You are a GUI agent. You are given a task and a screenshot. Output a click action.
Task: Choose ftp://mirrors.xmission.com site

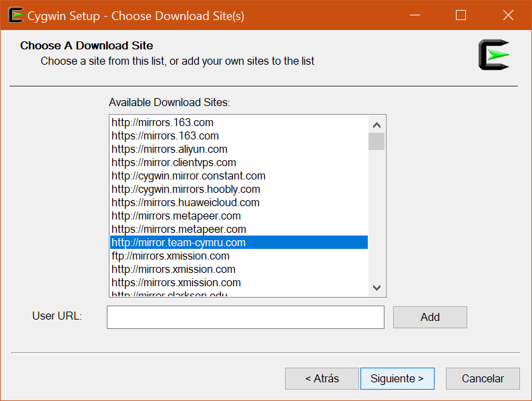239,256
